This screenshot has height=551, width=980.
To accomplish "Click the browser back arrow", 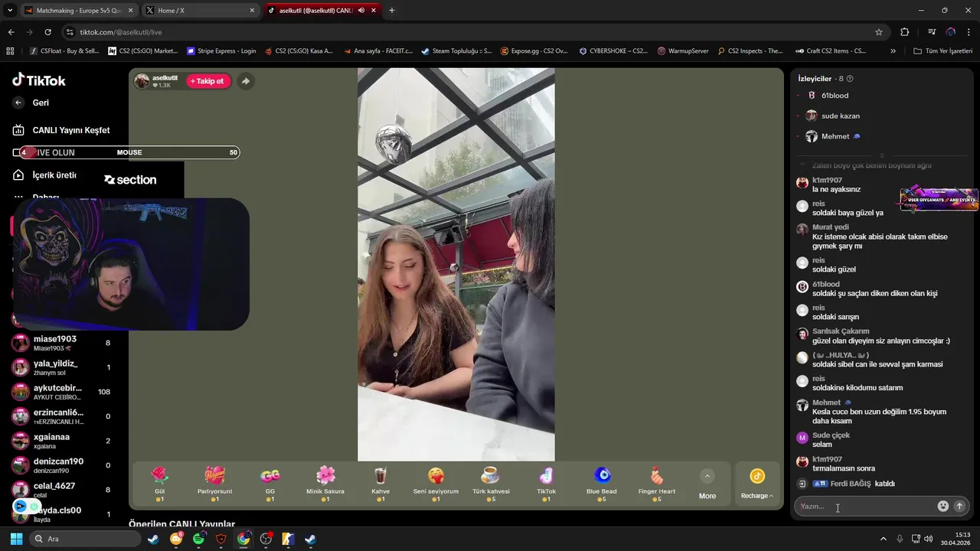I will 11,32.
